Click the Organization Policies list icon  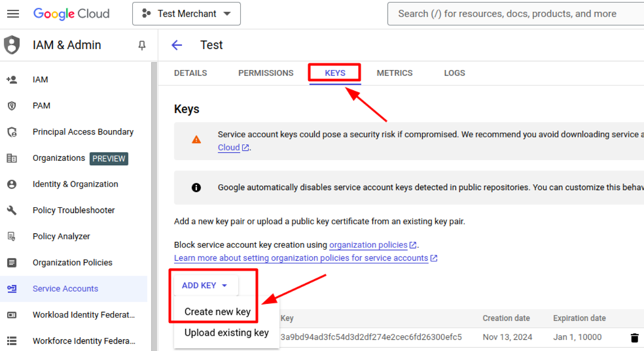click(12, 263)
